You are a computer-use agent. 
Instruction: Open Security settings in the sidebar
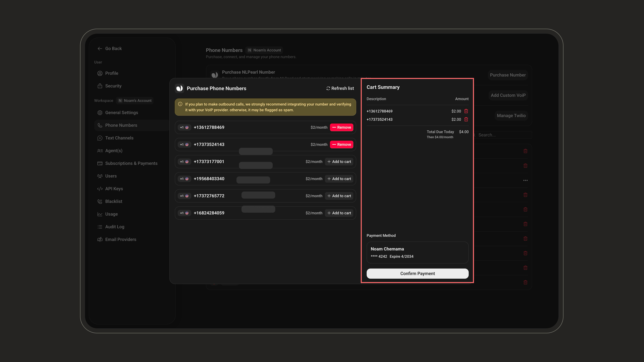pos(113,86)
